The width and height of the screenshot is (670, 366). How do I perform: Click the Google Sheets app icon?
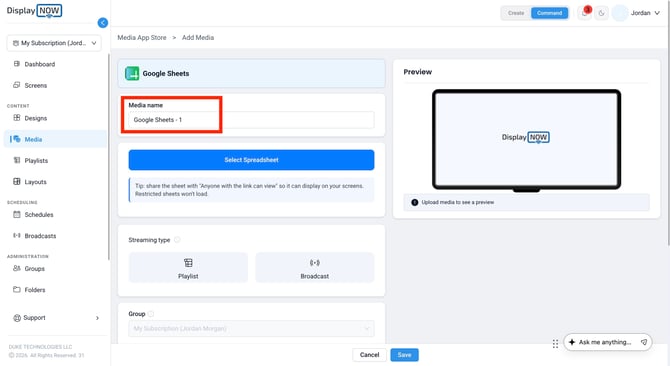132,73
